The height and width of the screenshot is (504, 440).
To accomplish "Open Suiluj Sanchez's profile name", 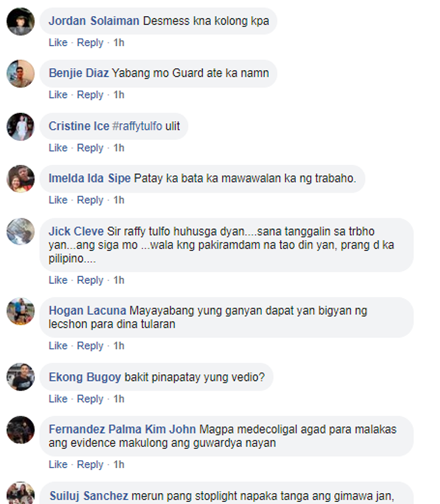I will click(89, 496).
